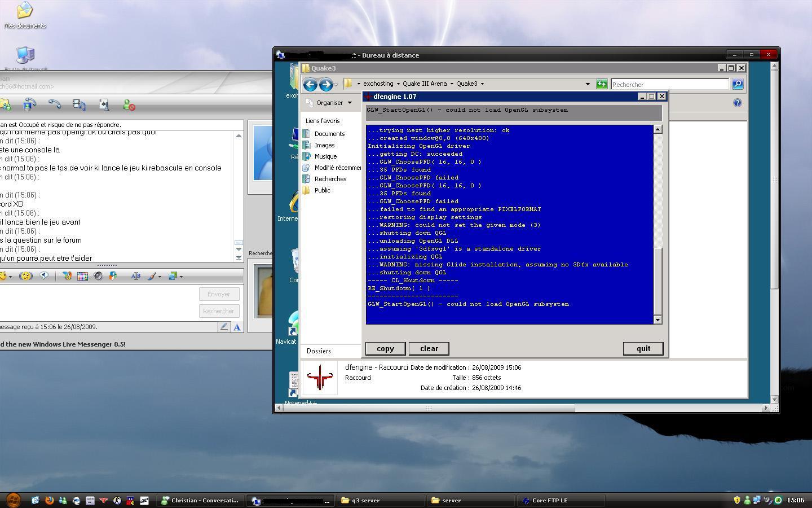This screenshot has height=508, width=812.
Task: Click the Messenger chat scroll up arrow
Action: (x=239, y=135)
